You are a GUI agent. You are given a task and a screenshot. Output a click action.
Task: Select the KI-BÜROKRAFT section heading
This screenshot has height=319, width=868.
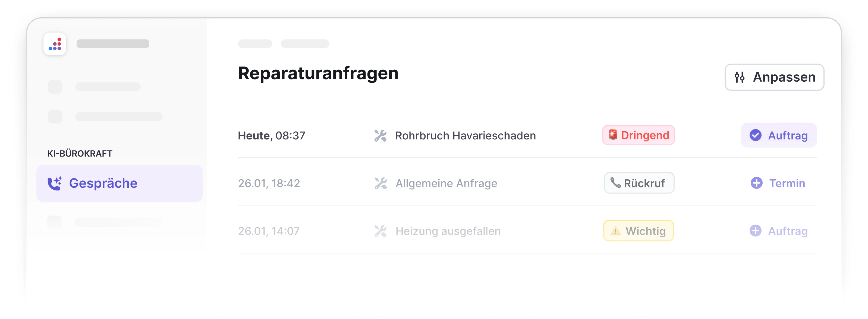(x=80, y=154)
